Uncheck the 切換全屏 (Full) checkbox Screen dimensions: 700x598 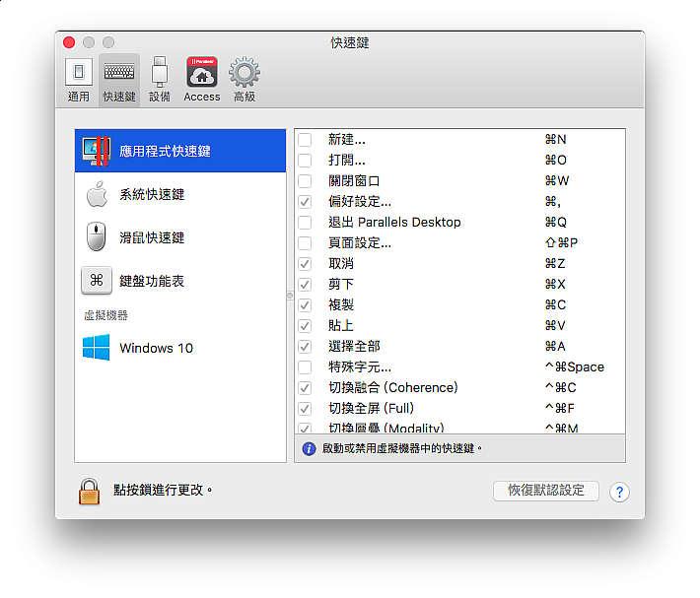pos(305,409)
